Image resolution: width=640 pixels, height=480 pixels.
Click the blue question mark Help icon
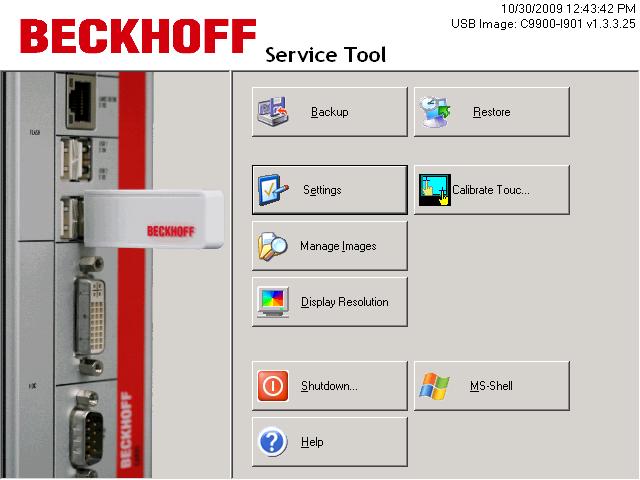(273, 442)
